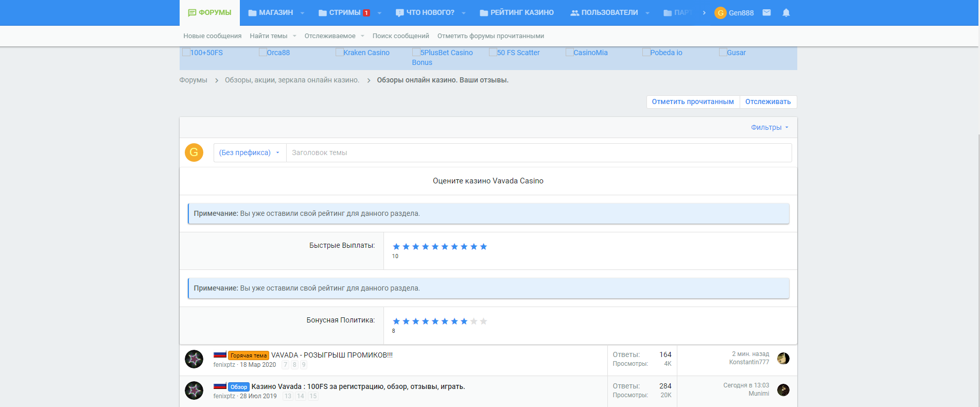The image size is (980, 407).
Task: Expand the СТРИМЫ dropdown arrow
Action: [379, 13]
